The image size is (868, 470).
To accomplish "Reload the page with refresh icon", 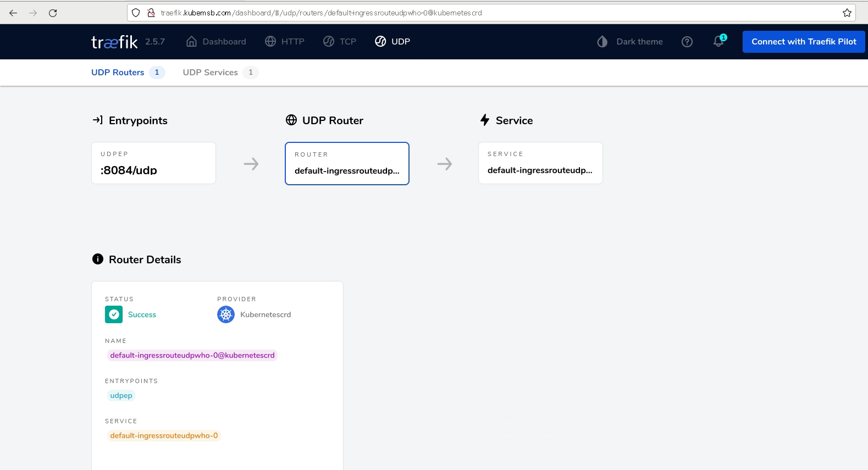I will click(x=53, y=13).
